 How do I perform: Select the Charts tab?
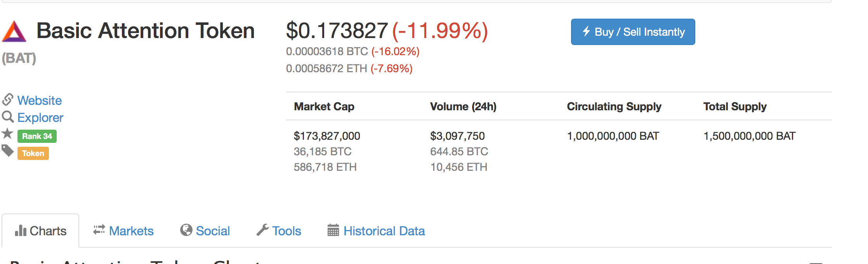click(40, 231)
